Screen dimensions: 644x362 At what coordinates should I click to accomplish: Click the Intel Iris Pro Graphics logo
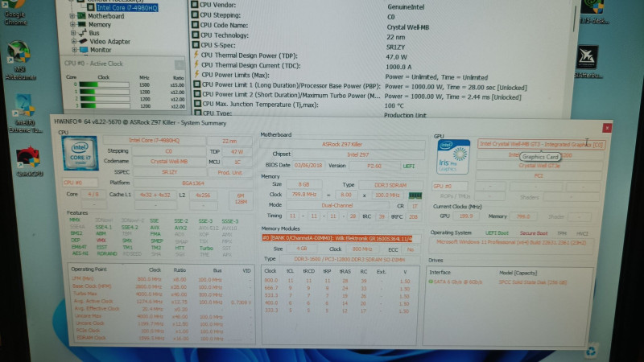pyautogui.click(x=453, y=157)
